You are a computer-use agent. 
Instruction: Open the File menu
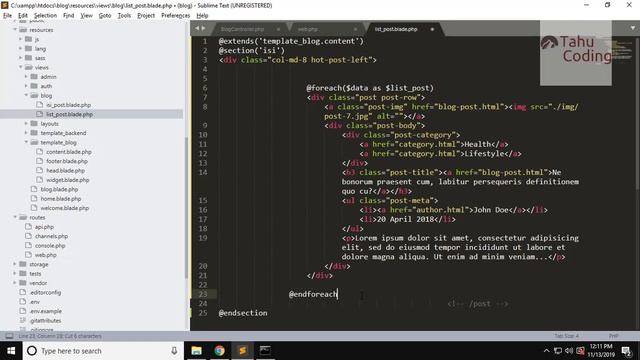pos(7,16)
